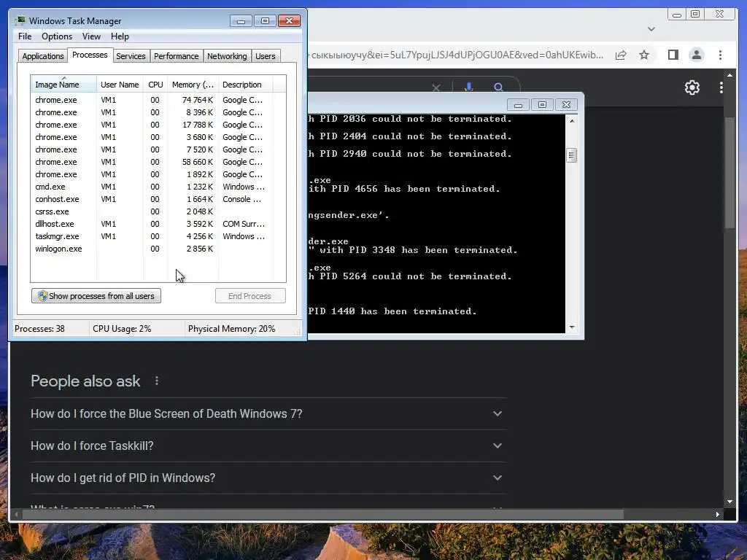Screen dimensions: 747x560
Task: Select chrome.exe row using 7 520 K
Action: click(x=158, y=149)
